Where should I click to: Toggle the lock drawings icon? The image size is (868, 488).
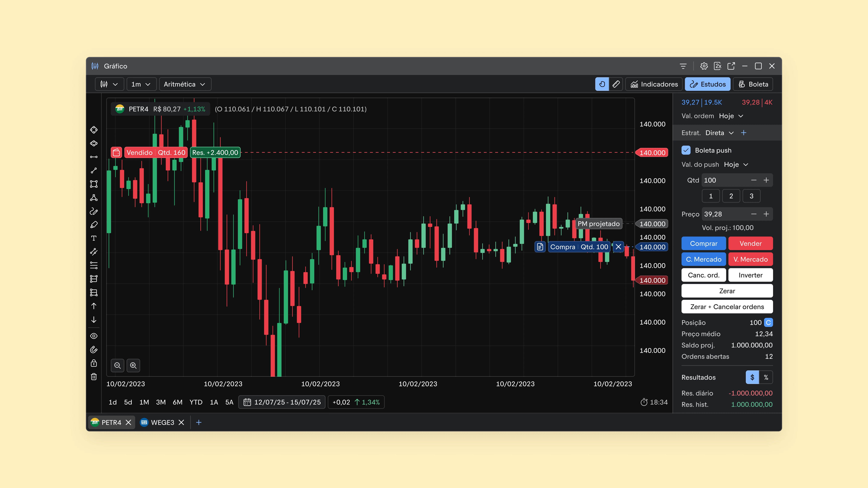94,363
